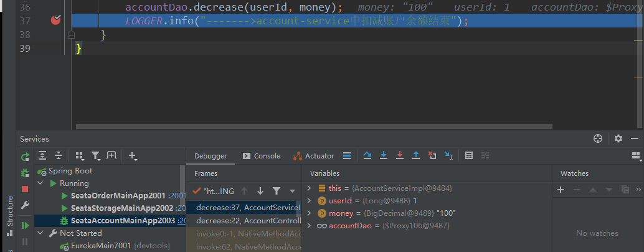Collapse the Not Started group

(x=40, y=233)
